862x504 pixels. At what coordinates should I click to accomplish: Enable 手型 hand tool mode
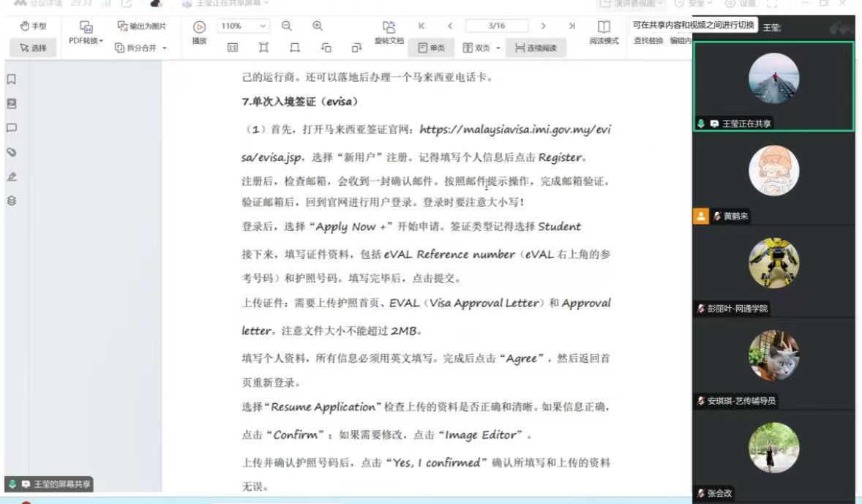point(33,26)
